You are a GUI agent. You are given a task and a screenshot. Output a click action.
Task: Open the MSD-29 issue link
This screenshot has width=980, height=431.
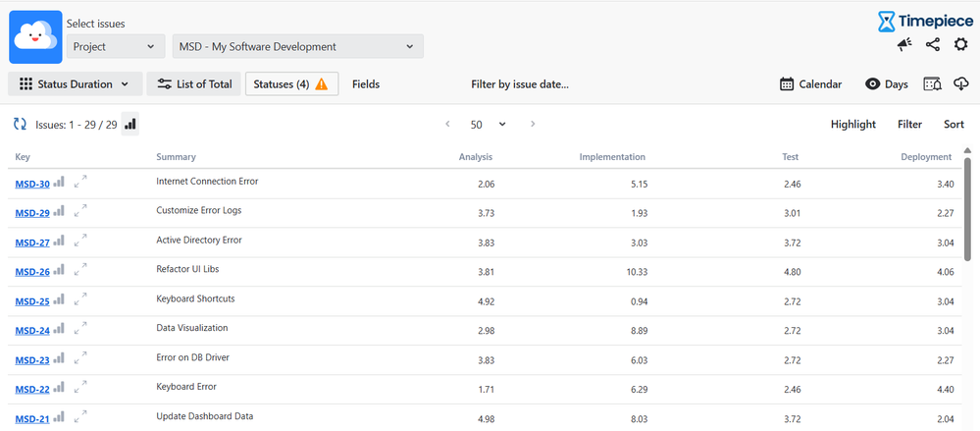32,213
